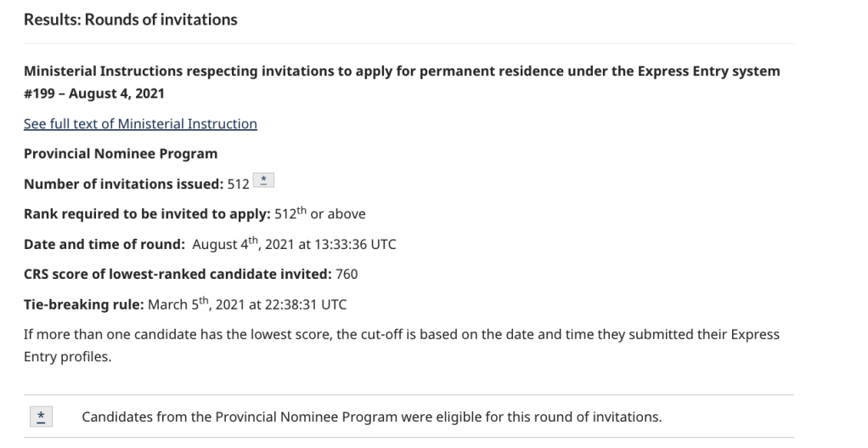
Task: Select the "#199 – August 4, 2021" text
Action: tap(94, 94)
